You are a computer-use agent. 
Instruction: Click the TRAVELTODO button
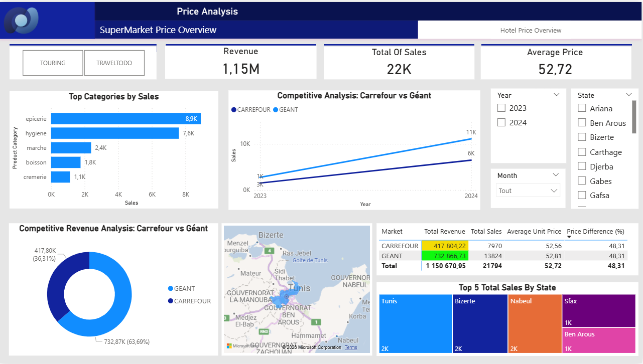114,63
